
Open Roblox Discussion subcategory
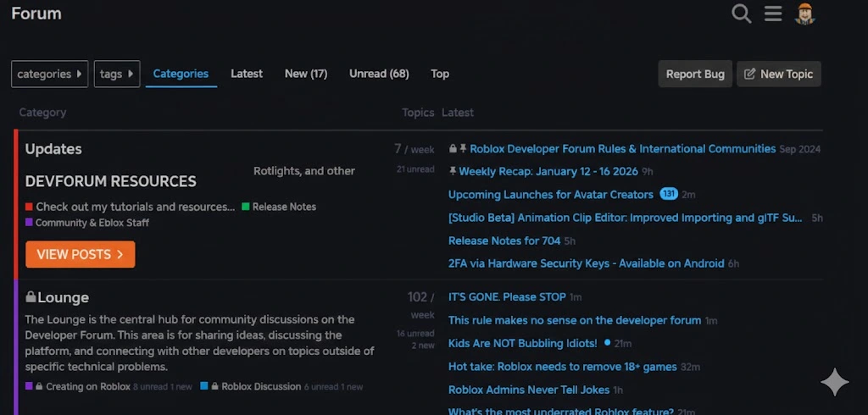coord(261,387)
